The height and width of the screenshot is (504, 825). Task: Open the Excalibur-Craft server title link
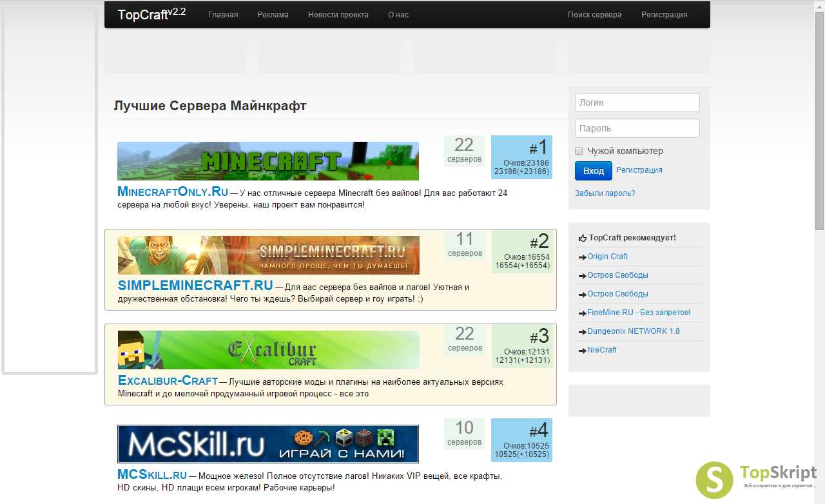coord(168,380)
